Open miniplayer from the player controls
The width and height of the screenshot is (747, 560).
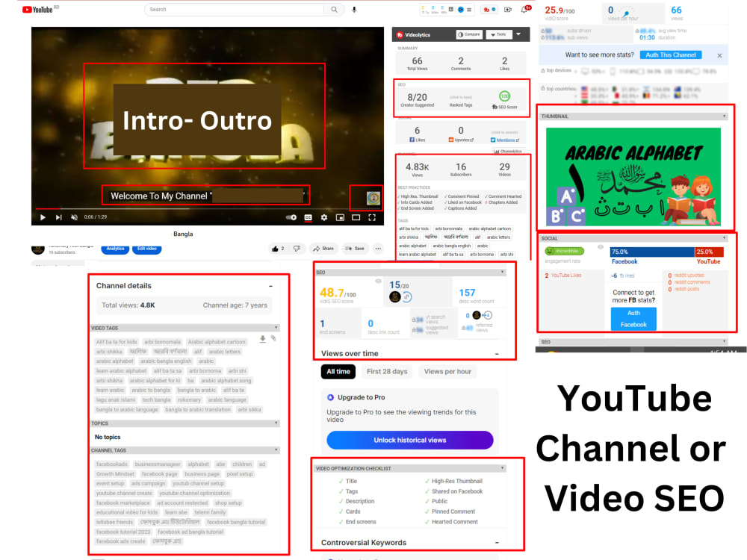(x=341, y=217)
